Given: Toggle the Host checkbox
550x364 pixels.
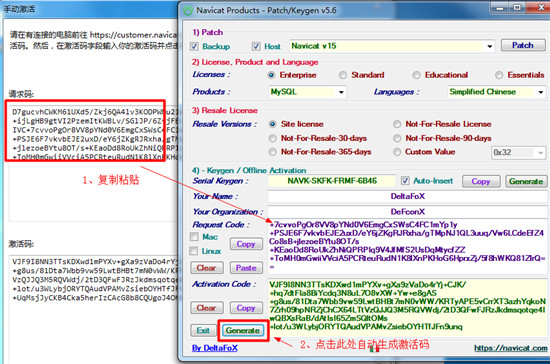Looking at the screenshot, I should click(256, 46).
